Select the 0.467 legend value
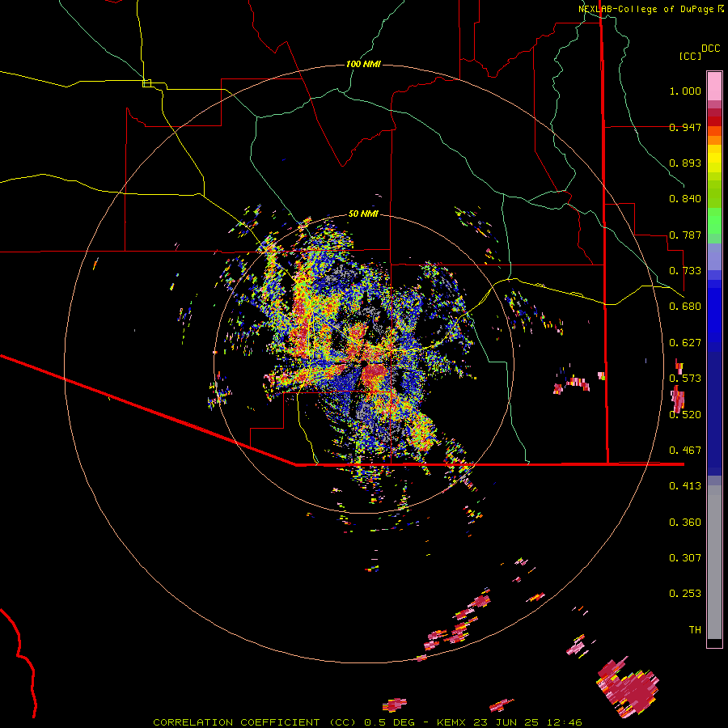 click(685, 451)
